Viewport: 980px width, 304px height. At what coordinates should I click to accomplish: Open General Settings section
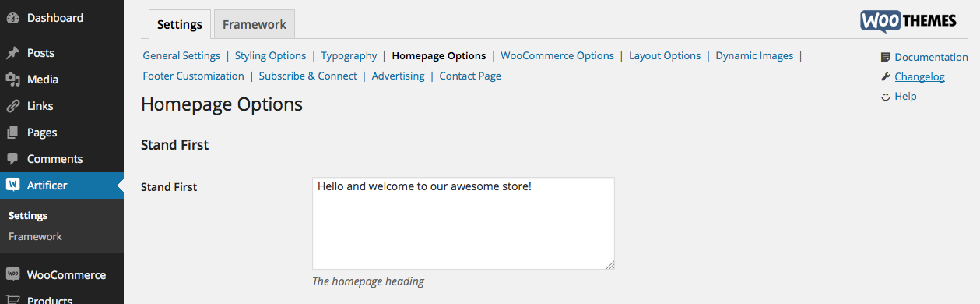pyautogui.click(x=181, y=55)
